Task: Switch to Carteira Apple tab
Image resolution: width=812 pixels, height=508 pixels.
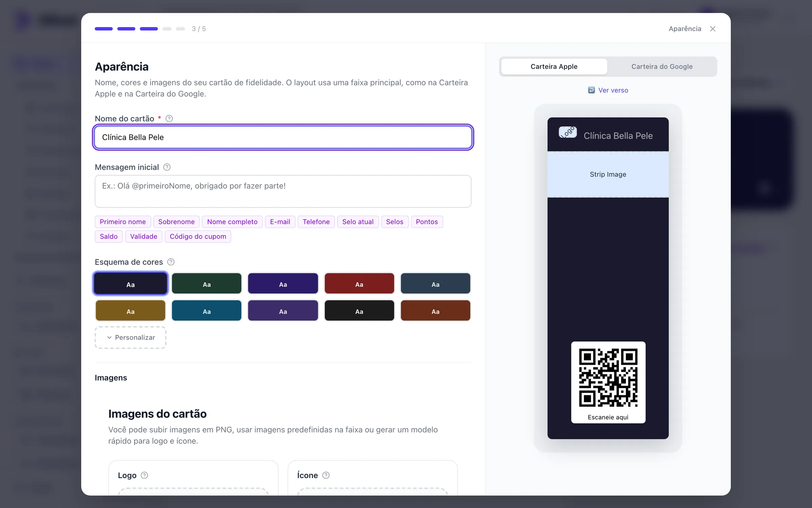Action: coord(554,66)
